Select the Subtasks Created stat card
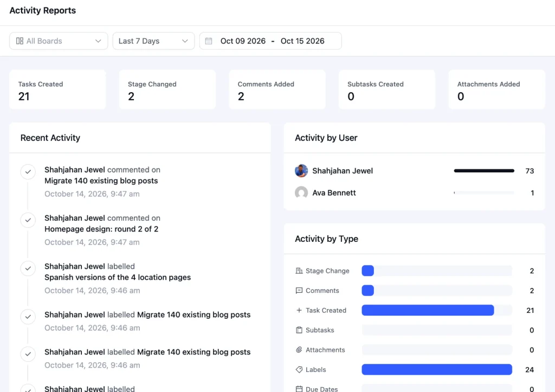 [x=386, y=89]
